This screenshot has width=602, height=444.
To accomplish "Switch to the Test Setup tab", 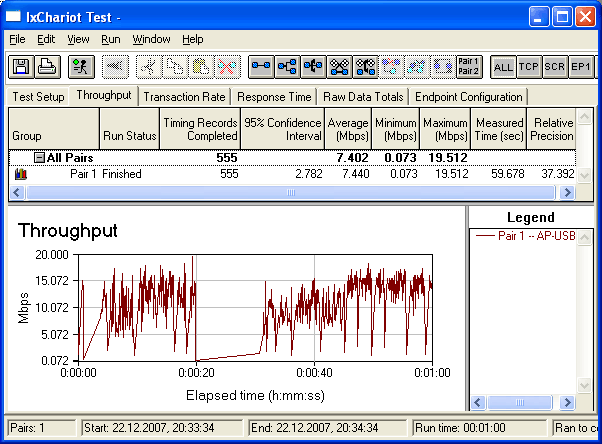I will point(38,97).
